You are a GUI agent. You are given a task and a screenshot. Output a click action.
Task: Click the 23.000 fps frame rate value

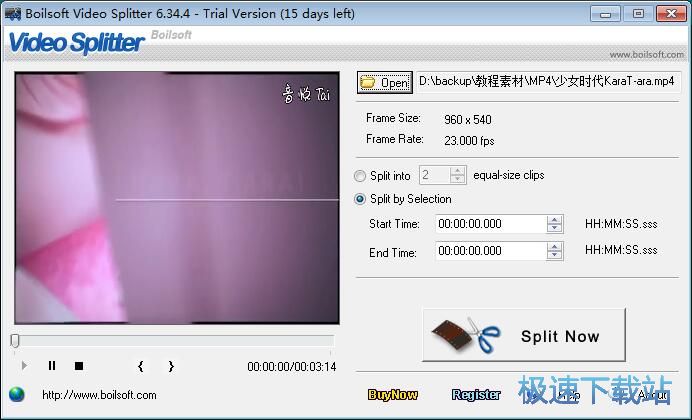(x=469, y=141)
